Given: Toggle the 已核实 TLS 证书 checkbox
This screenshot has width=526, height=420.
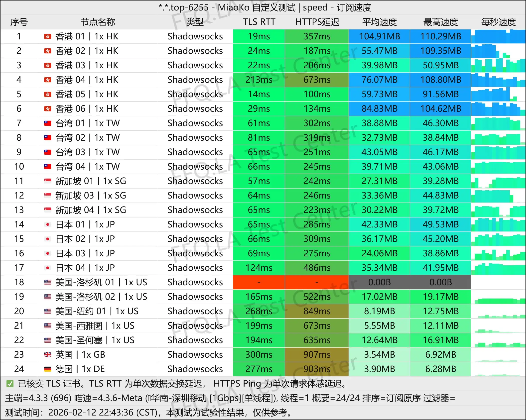Looking at the screenshot, I should pos(9,384).
